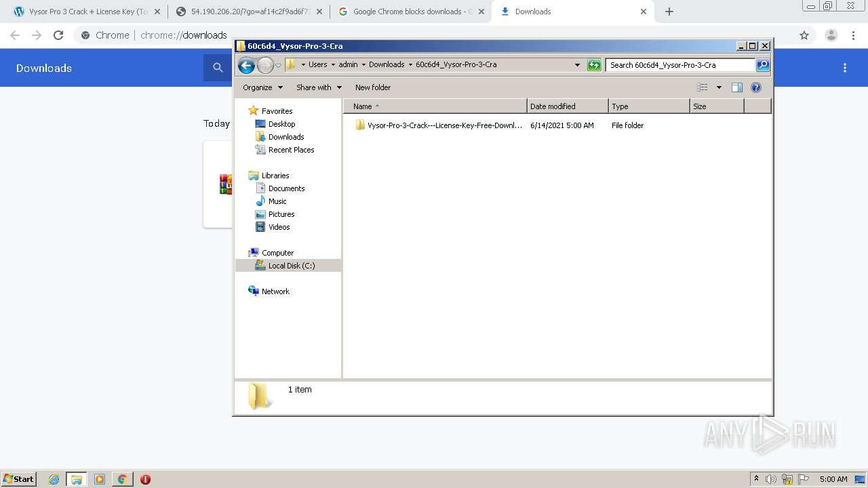
Task: Toggle the preview pane icon
Action: (737, 87)
